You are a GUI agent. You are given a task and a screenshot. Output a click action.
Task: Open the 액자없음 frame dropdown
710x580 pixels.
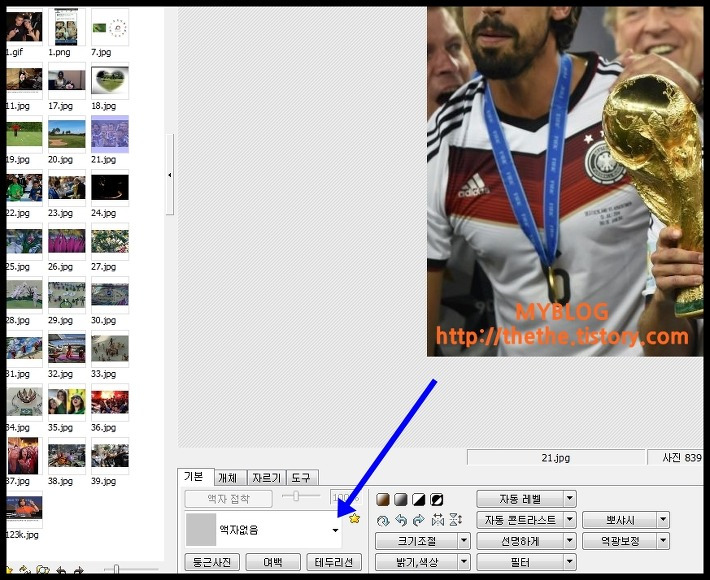[x=263, y=530]
